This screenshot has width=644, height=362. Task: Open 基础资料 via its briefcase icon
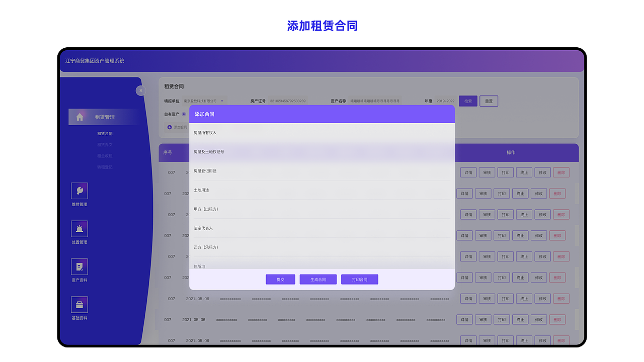(79, 305)
